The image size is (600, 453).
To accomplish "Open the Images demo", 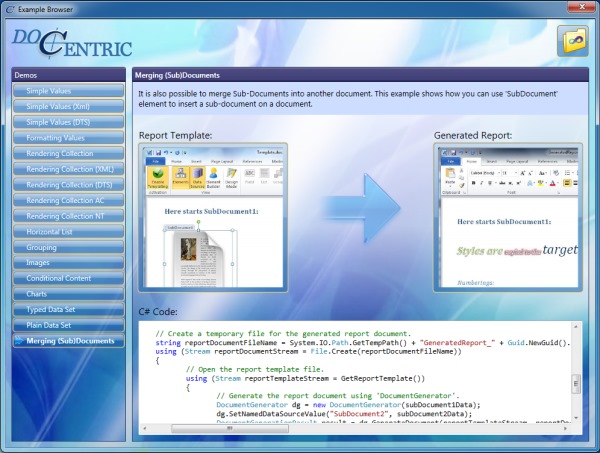I will click(x=68, y=263).
